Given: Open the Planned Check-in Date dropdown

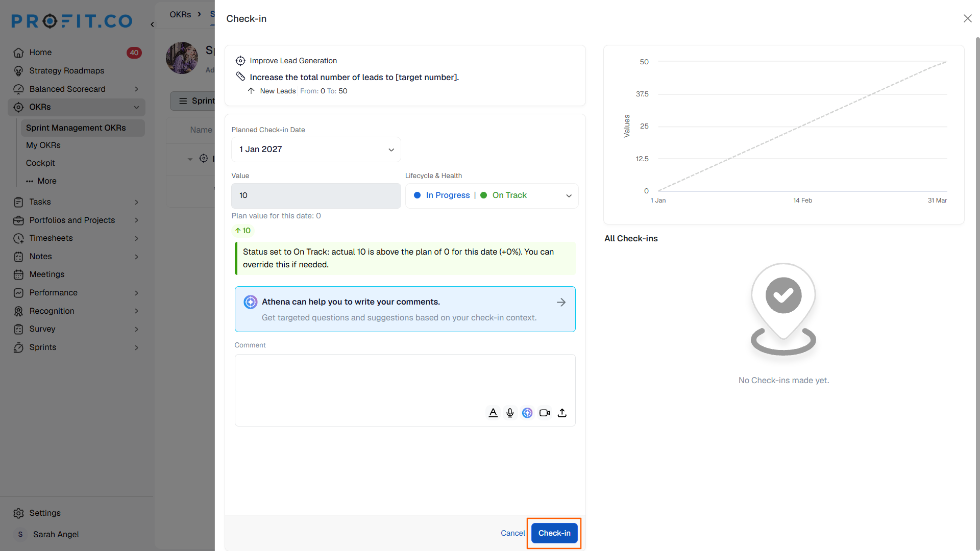Looking at the screenshot, I should tap(316, 149).
